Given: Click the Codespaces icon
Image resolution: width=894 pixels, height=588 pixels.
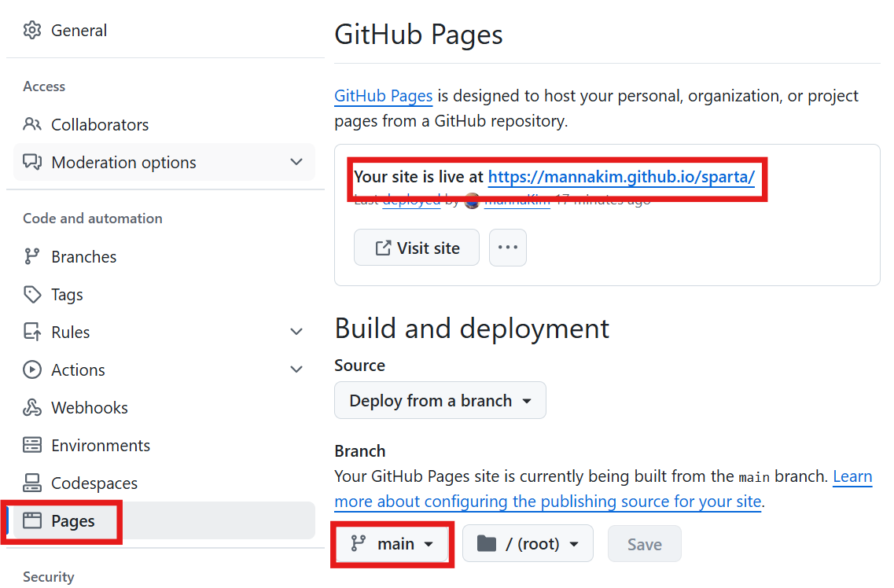Looking at the screenshot, I should [x=32, y=483].
